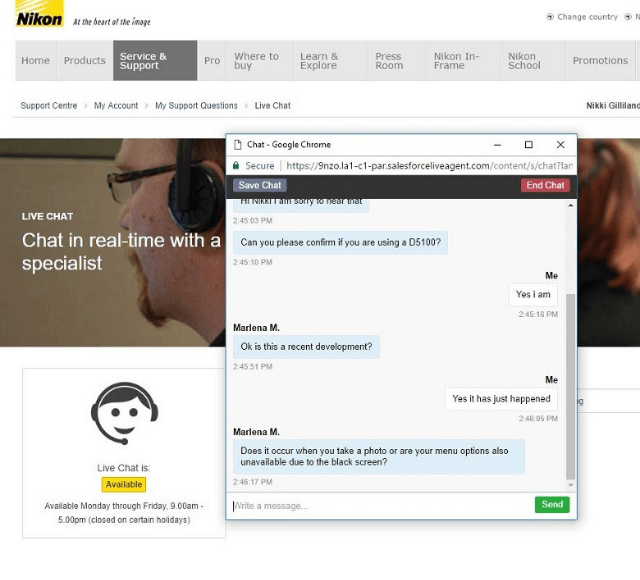Click the 2:45:03 PM timestamp

pyautogui.click(x=253, y=220)
